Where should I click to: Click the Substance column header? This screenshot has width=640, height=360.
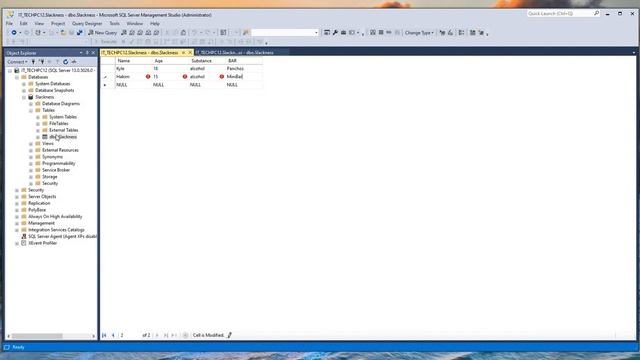click(207, 61)
